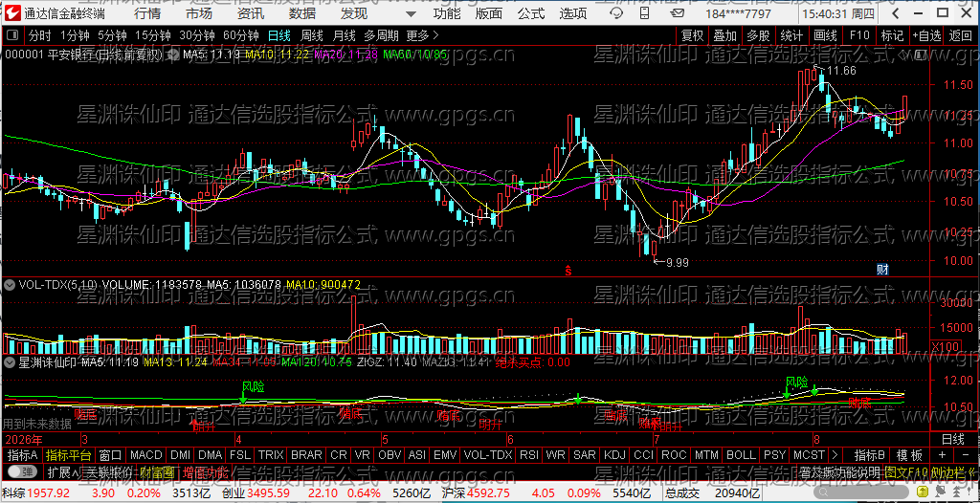This screenshot has height=503, width=980.
Task: Collapse the 侧边栏 sidebar
Action: pyautogui.click(x=953, y=471)
